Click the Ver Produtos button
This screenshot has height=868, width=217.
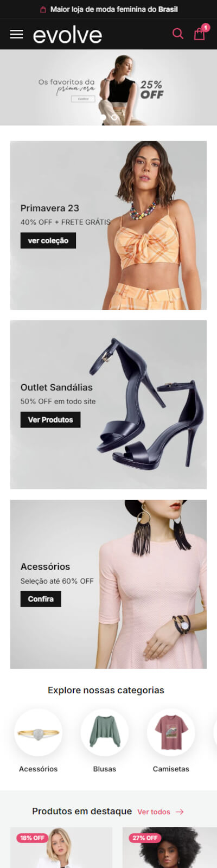click(50, 419)
